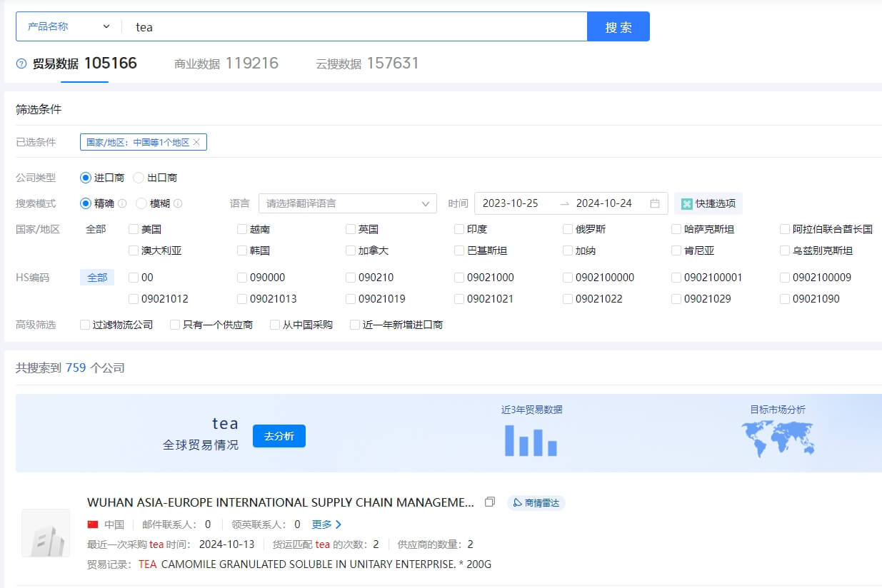Image resolution: width=882 pixels, height=588 pixels.
Task: Expand 更多 contact details
Action: 326,524
